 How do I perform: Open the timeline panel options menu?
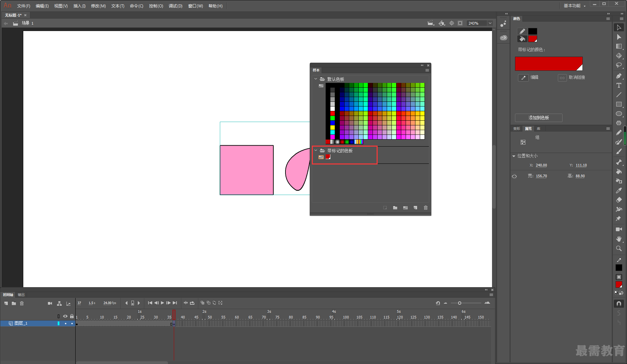[491, 295]
